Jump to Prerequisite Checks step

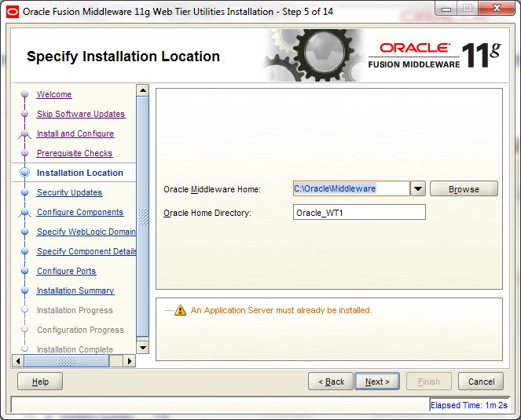75,153
